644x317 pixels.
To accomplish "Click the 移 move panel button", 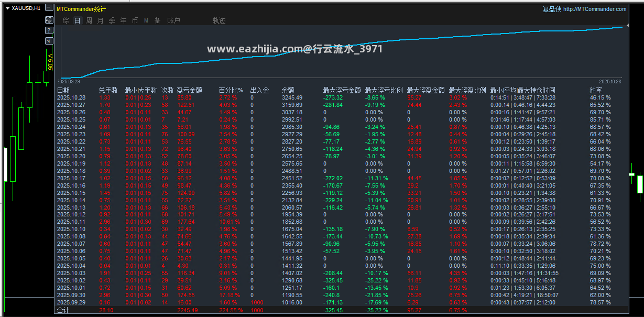I will 49,20.
